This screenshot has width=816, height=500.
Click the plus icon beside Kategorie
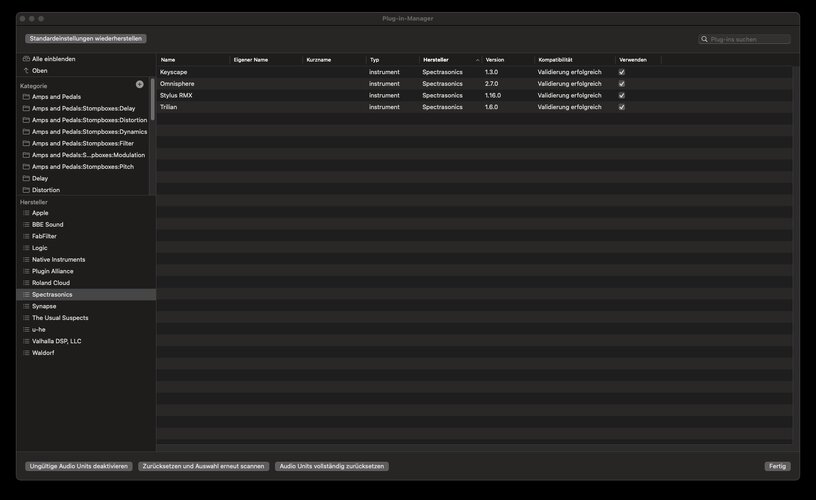pos(139,84)
